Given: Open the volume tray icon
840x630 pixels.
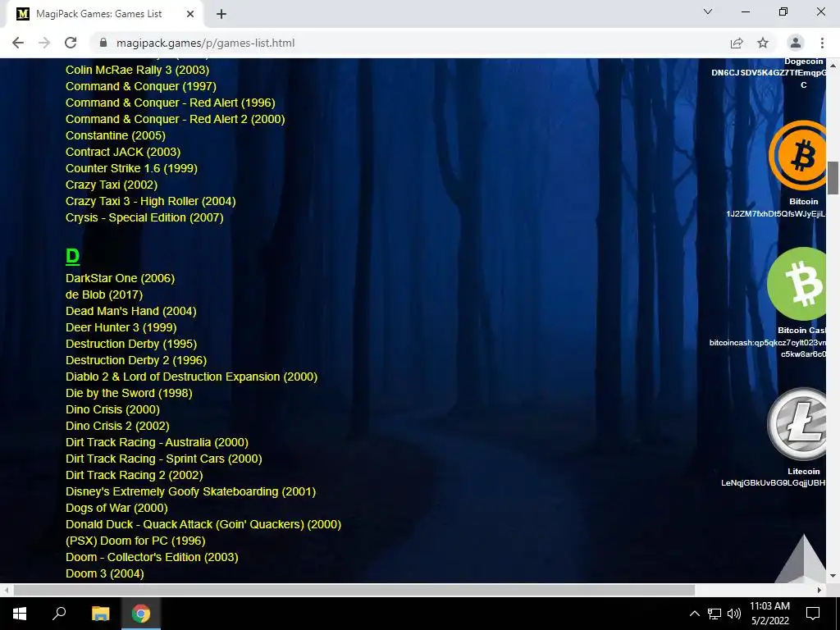Looking at the screenshot, I should point(734,614).
